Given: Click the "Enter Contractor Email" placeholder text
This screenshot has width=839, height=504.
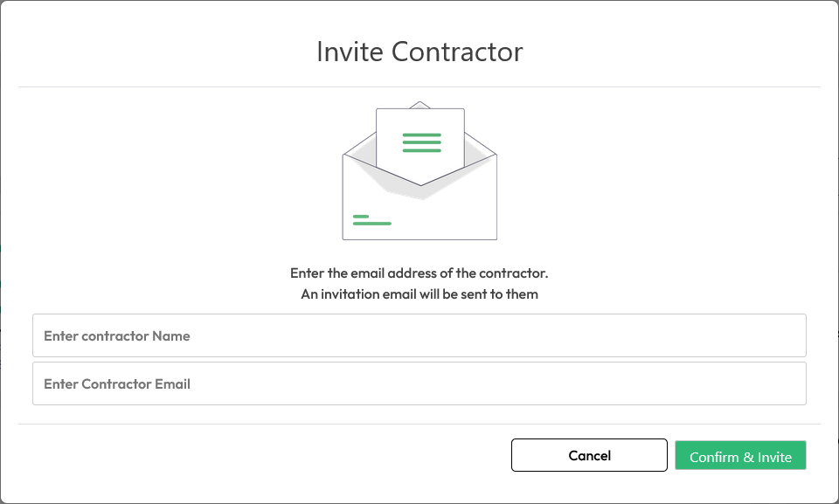Looking at the screenshot, I should 117,383.
